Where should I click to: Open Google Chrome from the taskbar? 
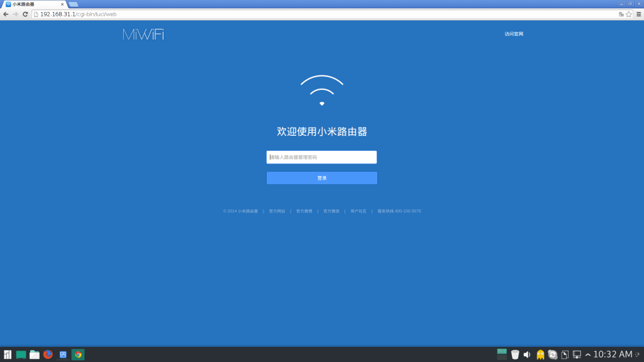pyautogui.click(x=79, y=355)
